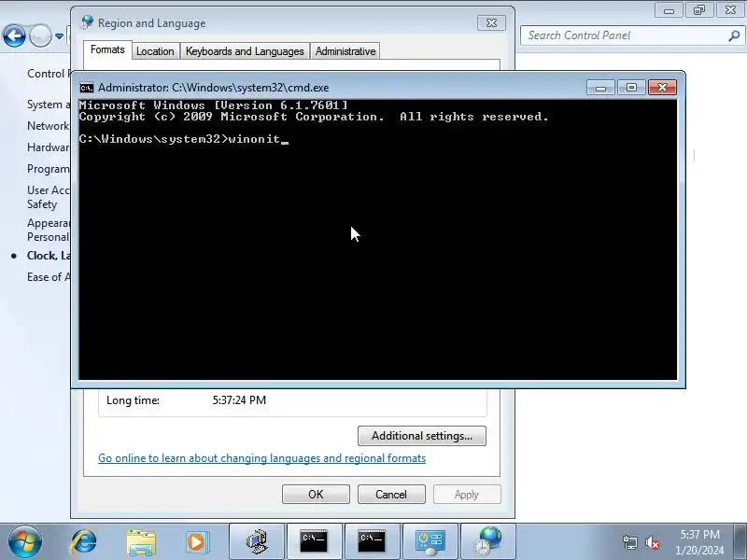Click the search magnifier in Control Panel
747x560 pixels.
[734, 35]
